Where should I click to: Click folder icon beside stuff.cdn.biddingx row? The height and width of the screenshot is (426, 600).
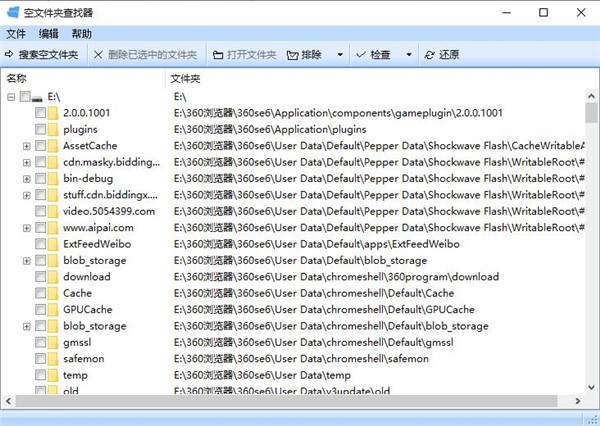pyautogui.click(x=53, y=195)
